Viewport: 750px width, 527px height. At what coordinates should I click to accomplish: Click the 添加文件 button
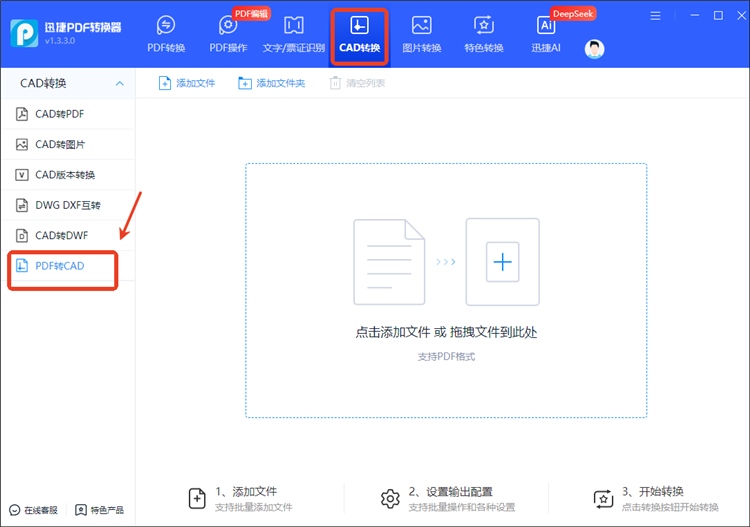[x=187, y=83]
